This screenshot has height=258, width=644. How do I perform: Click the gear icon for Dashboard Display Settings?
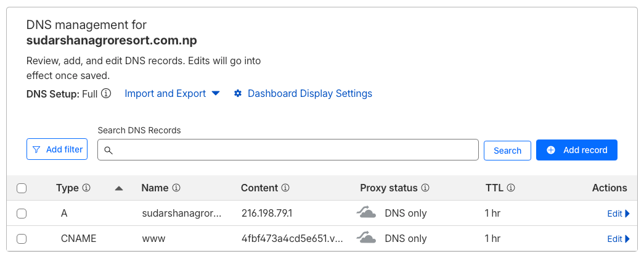tap(238, 94)
